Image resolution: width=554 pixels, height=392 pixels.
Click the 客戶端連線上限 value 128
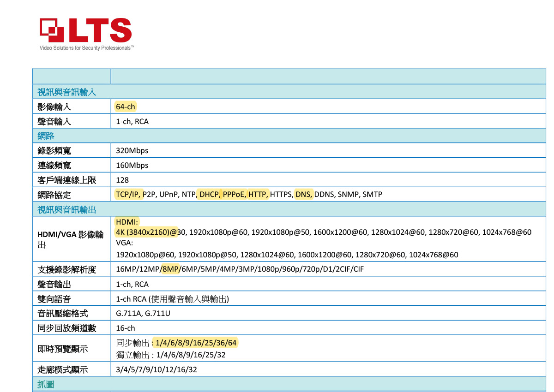[122, 180]
